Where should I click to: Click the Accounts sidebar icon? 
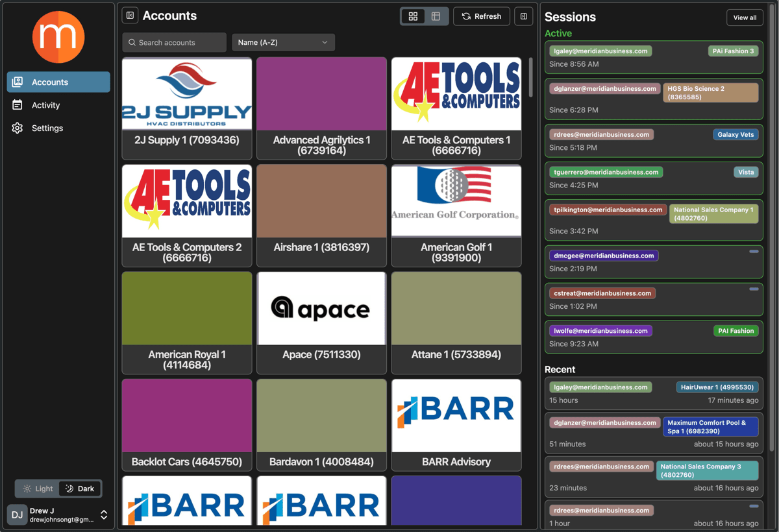18,82
